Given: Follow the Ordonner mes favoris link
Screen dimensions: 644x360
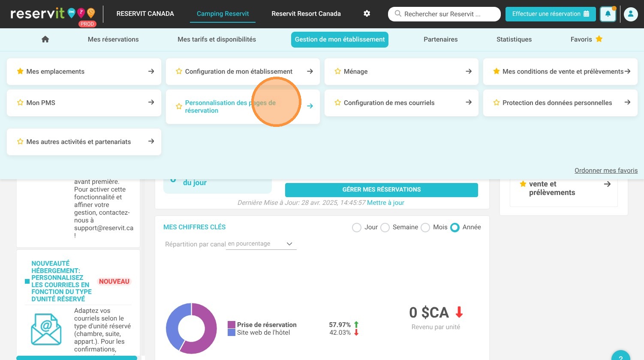Looking at the screenshot, I should tap(606, 171).
